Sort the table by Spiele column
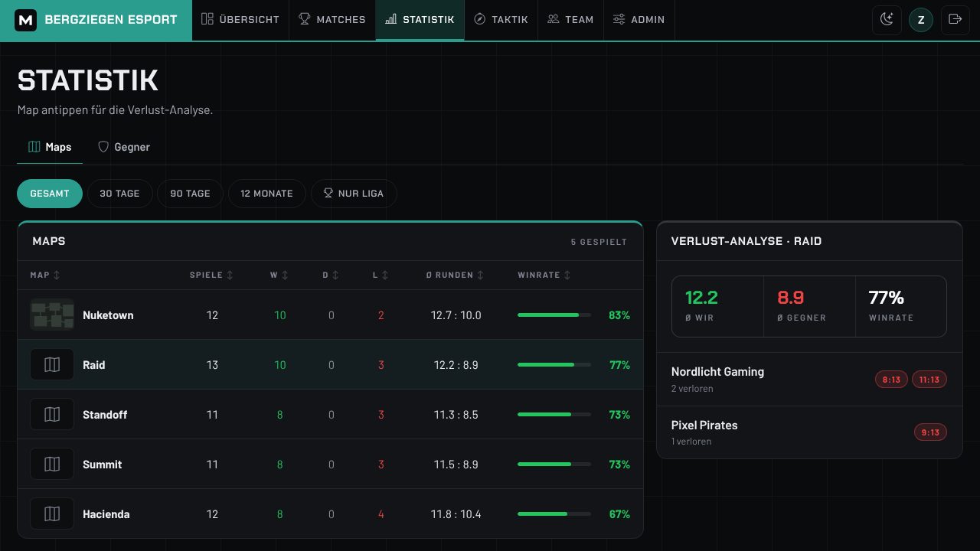This screenshot has height=551, width=980. click(212, 275)
